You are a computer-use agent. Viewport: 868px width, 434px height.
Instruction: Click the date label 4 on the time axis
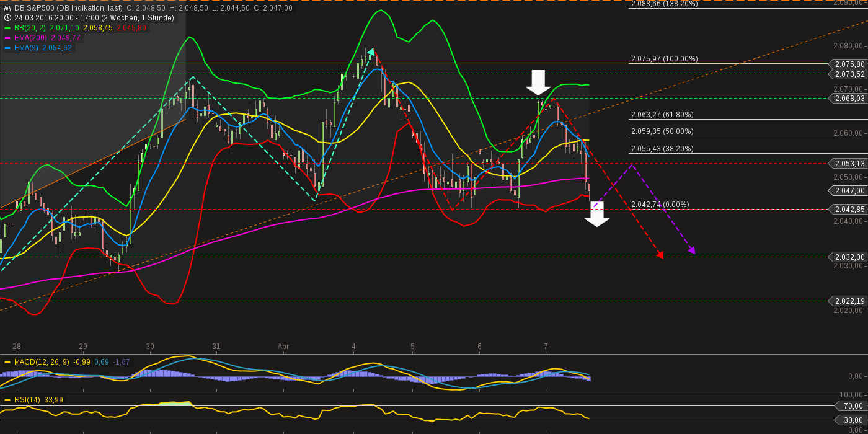353,347
